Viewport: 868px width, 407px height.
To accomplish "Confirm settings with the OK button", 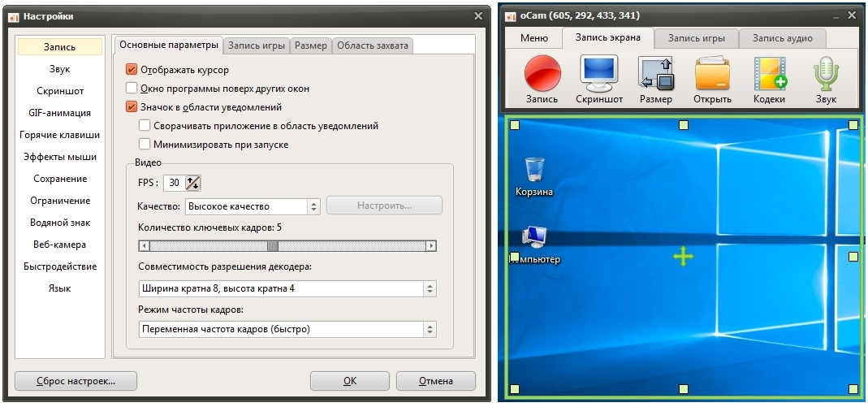I will click(349, 381).
